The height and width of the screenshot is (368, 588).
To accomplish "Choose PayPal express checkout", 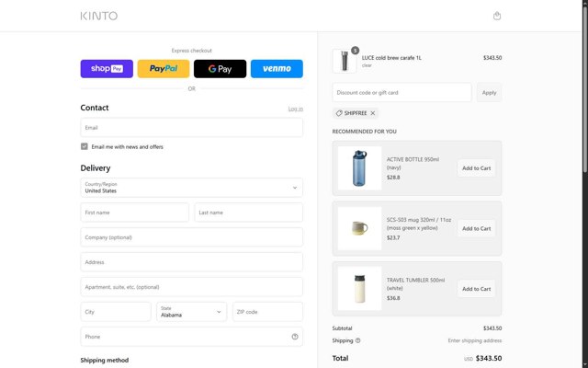I will [164, 69].
